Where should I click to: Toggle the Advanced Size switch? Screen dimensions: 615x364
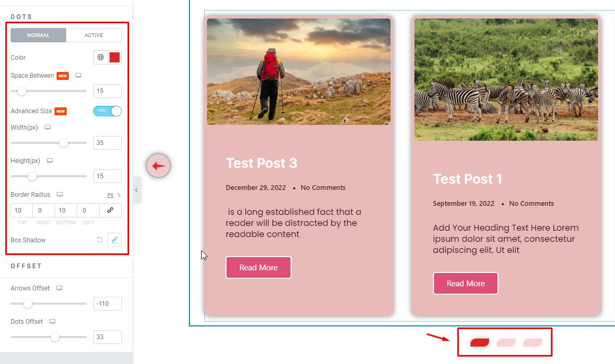click(107, 111)
